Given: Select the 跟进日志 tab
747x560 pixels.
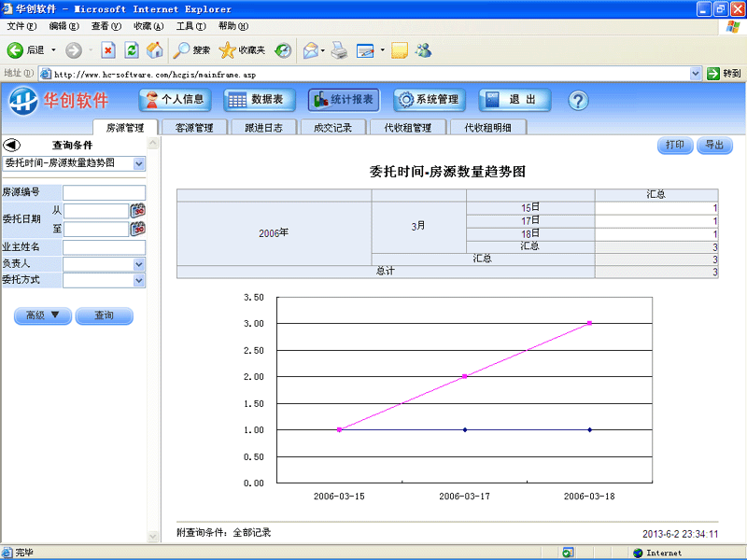Looking at the screenshot, I should (264, 128).
